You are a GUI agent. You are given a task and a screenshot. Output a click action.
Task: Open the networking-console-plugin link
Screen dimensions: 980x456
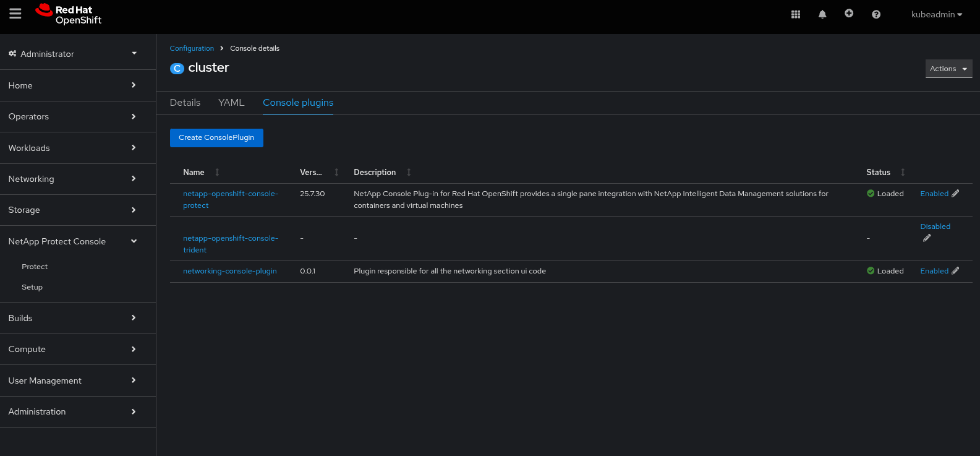pos(230,271)
